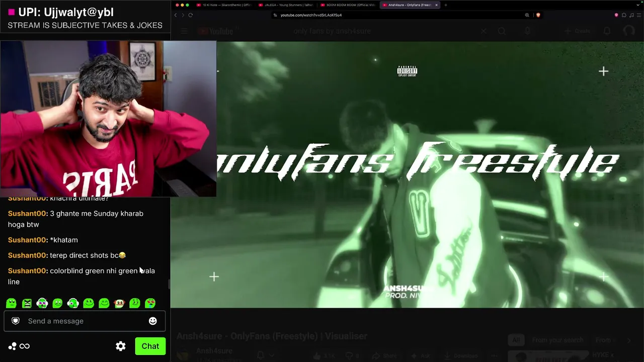Go back in browser history
This screenshot has height=362, width=644.
[x=176, y=15]
